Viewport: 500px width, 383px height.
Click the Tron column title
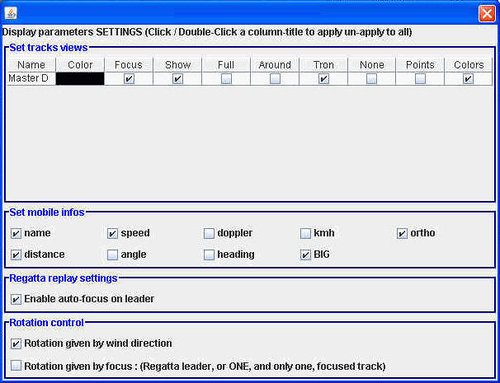(323, 65)
